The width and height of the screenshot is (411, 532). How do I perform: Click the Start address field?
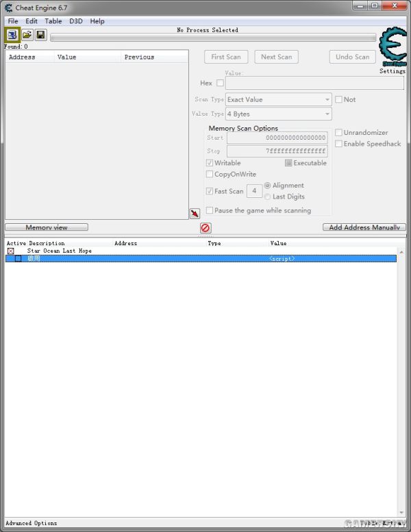click(x=277, y=138)
